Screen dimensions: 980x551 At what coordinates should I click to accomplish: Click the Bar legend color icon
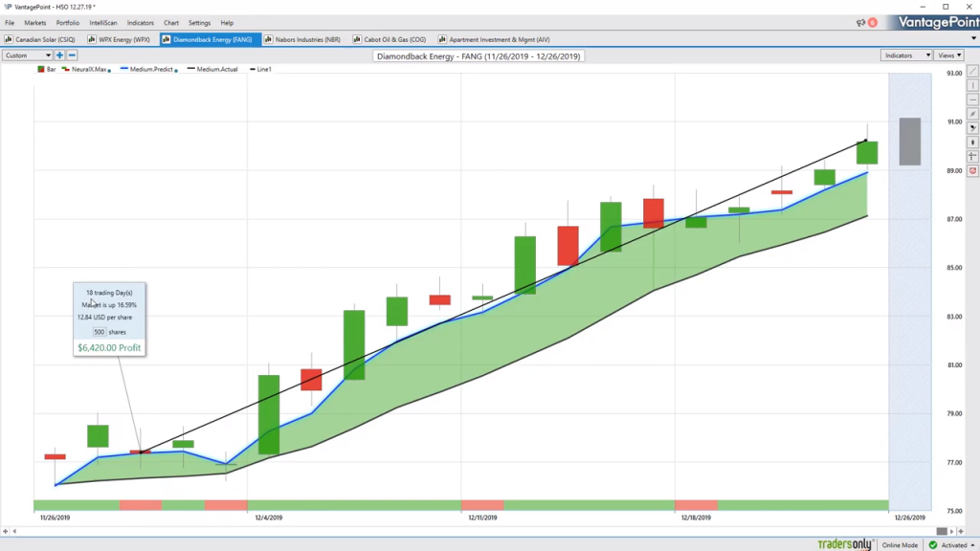(x=40, y=69)
